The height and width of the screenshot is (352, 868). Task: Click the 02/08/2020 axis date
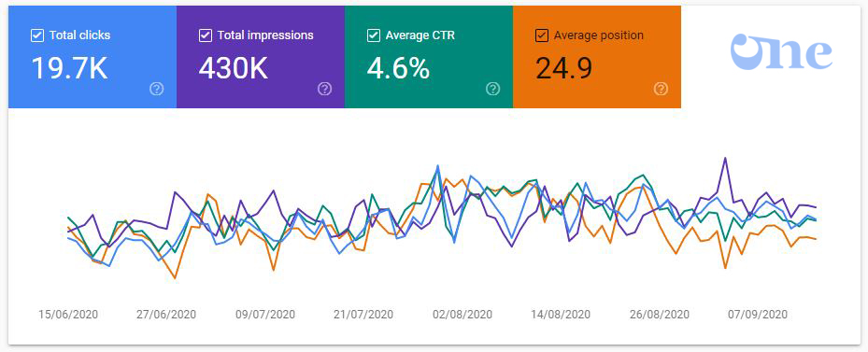point(462,315)
